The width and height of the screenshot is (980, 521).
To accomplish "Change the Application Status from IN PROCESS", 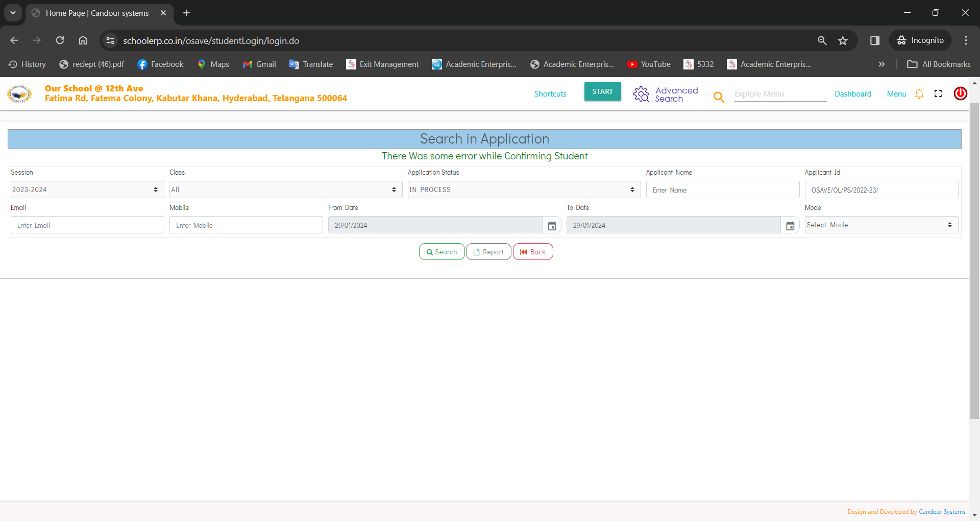I will 523,190.
